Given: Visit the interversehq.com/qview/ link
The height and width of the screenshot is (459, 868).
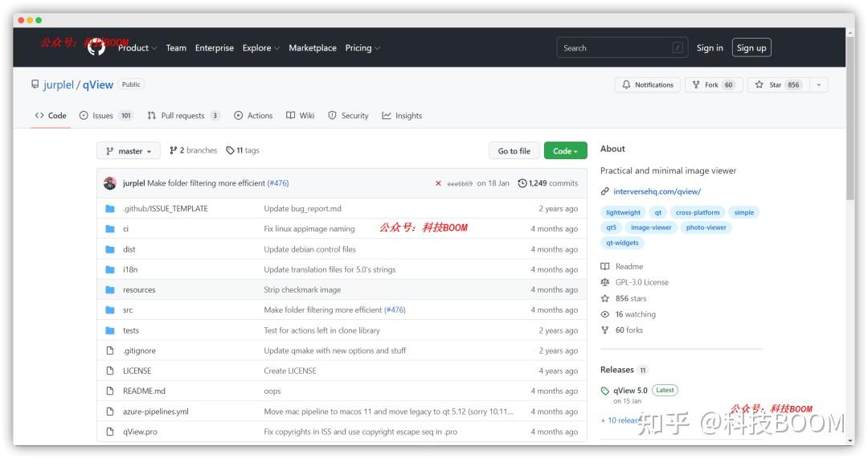Looking at the screenshot, I should point(657,191).
